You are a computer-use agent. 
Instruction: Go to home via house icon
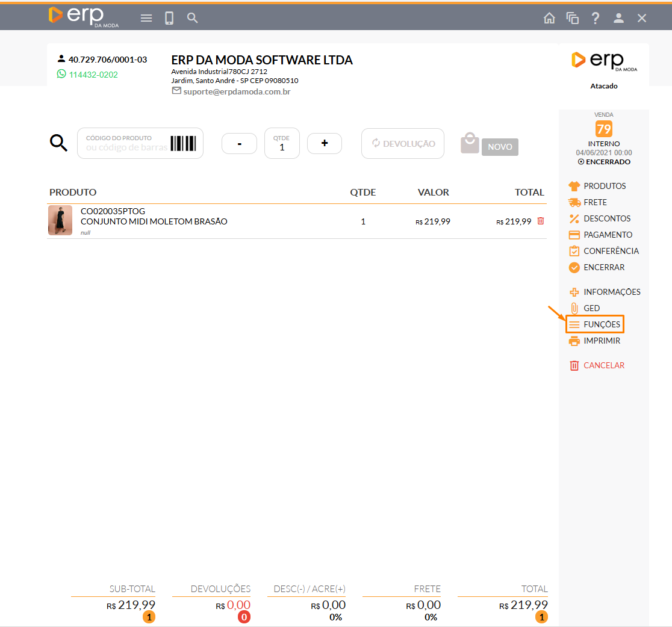click(549, 18)
